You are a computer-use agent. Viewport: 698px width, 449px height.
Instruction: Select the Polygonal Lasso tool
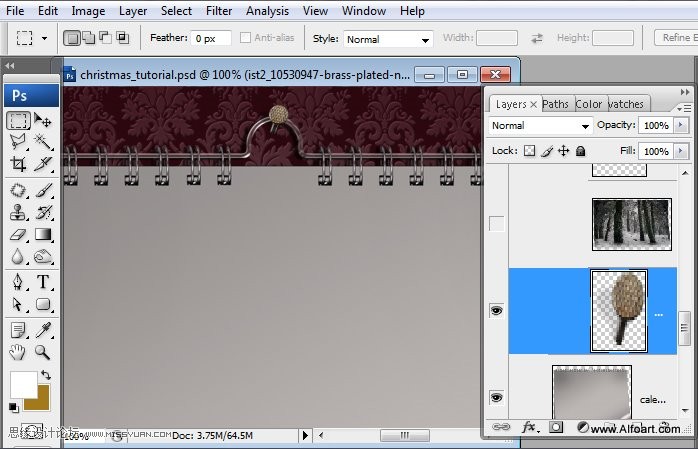18,142
